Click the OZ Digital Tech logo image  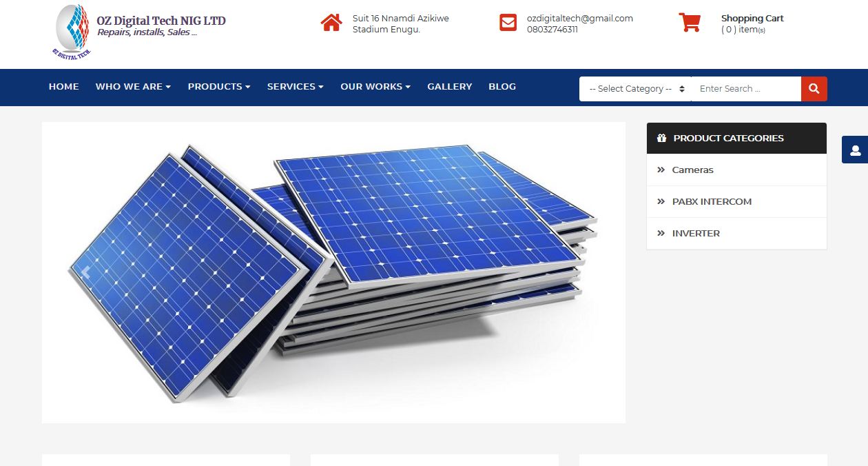click(x=72, y=32)
